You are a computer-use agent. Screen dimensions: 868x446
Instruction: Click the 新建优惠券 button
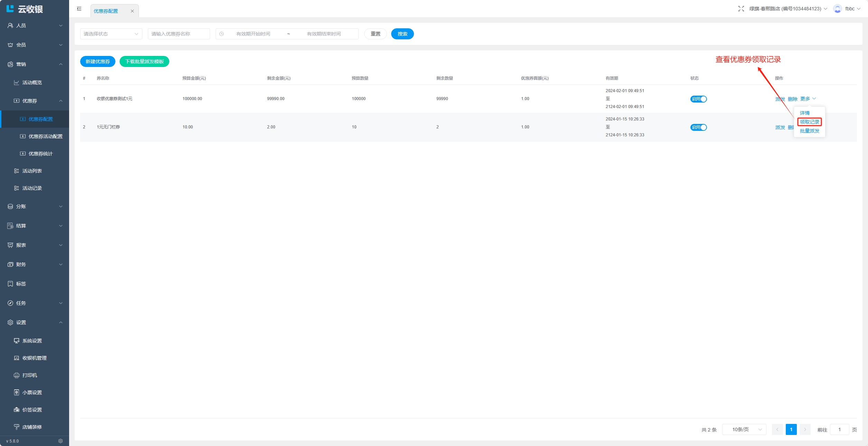97,61
